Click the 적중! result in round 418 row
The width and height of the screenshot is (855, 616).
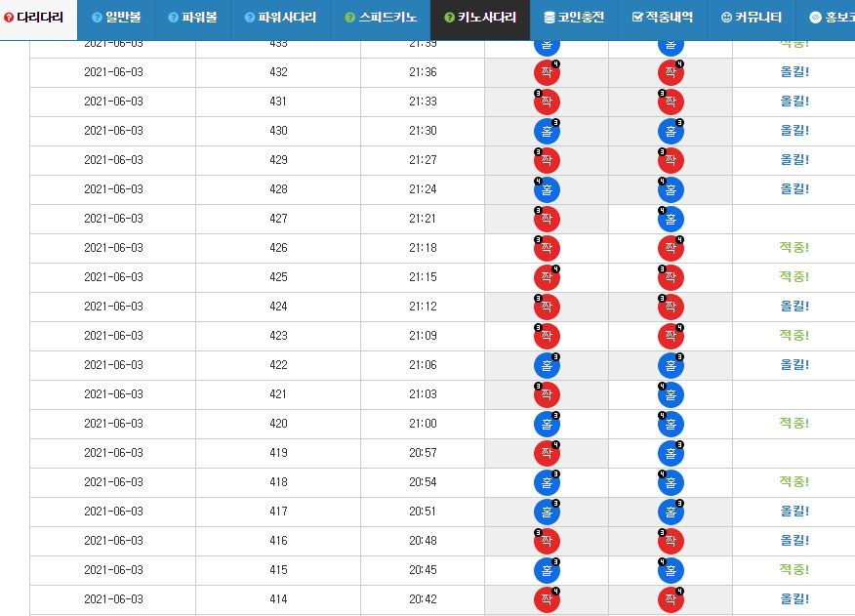point(794,482)
